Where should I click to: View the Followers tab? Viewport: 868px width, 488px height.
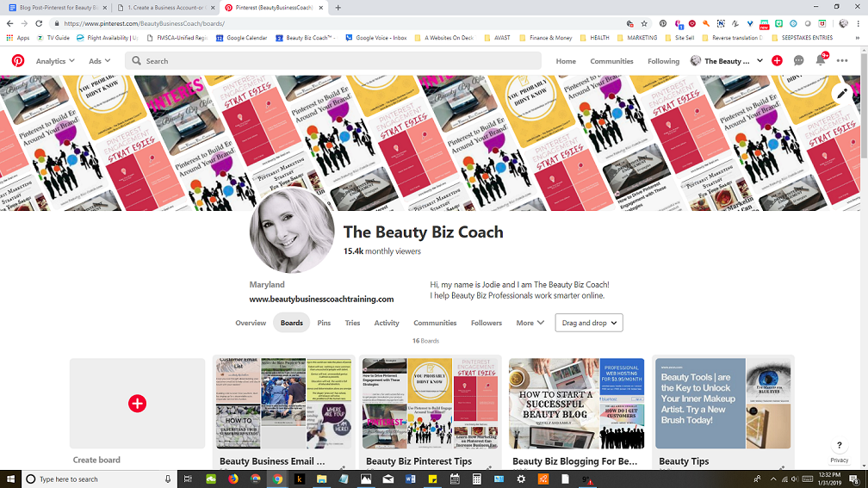pyautogui.click(x=487, y=323)
